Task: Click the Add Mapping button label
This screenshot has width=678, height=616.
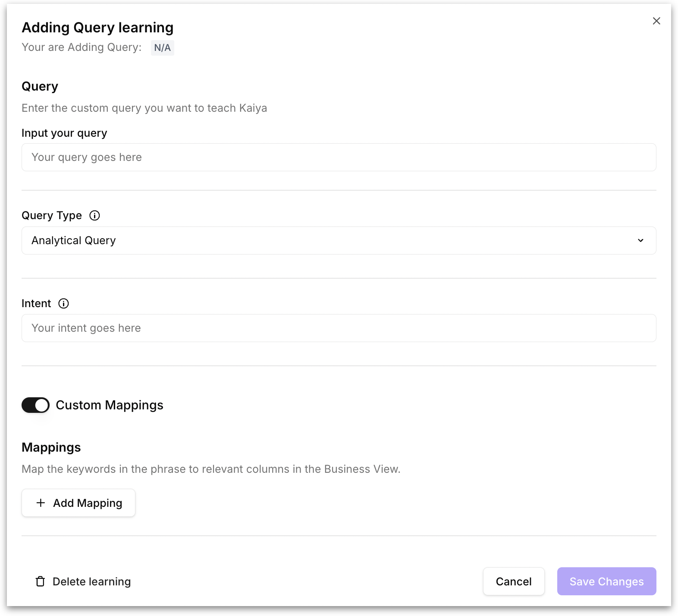Action: (88, 503)
